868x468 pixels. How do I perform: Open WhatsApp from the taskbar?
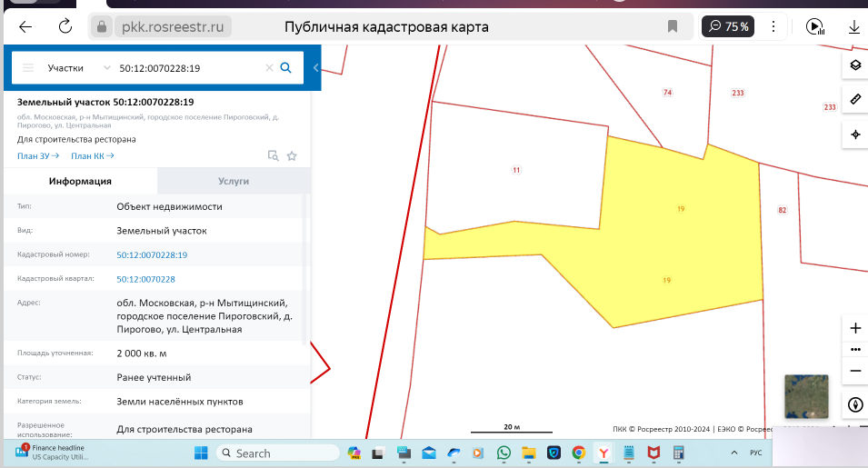pos(504,453)
